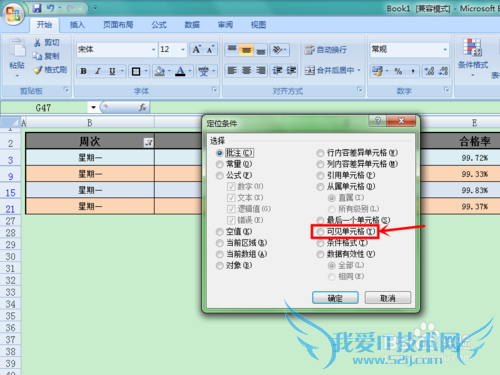Align text to middle of cell
Image resolution: width=500 pixels, height=375 pixels.
point(246,50)
